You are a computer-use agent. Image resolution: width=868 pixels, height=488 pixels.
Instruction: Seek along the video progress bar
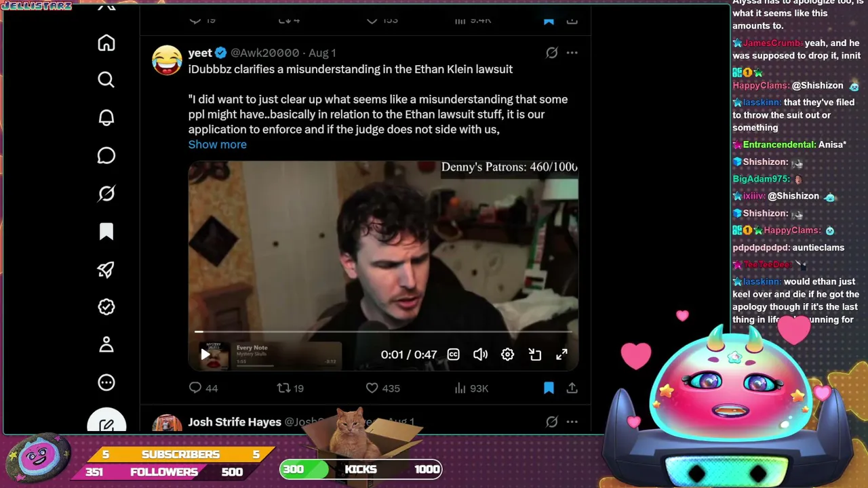coord(383,331)
